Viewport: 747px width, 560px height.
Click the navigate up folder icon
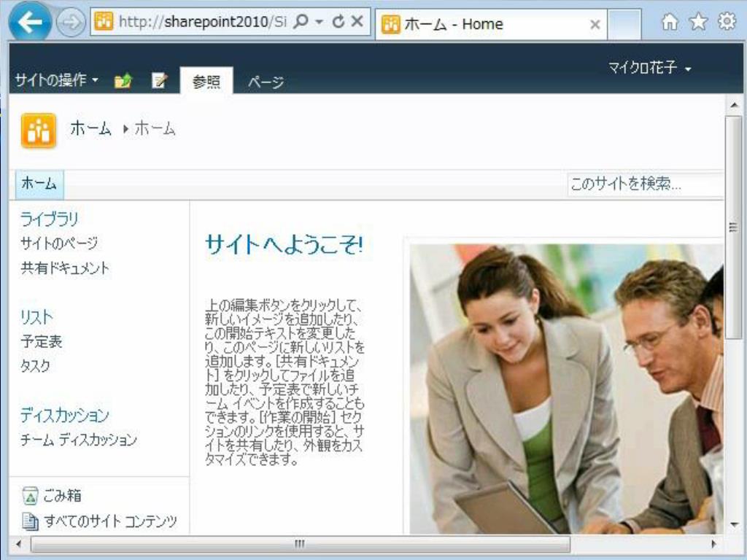point(123,80)
